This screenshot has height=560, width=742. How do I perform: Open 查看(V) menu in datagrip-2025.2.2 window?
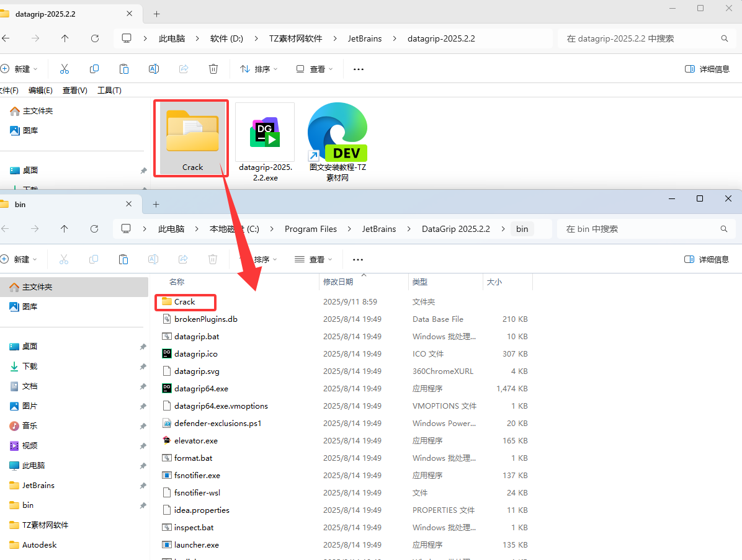[75, 91]
